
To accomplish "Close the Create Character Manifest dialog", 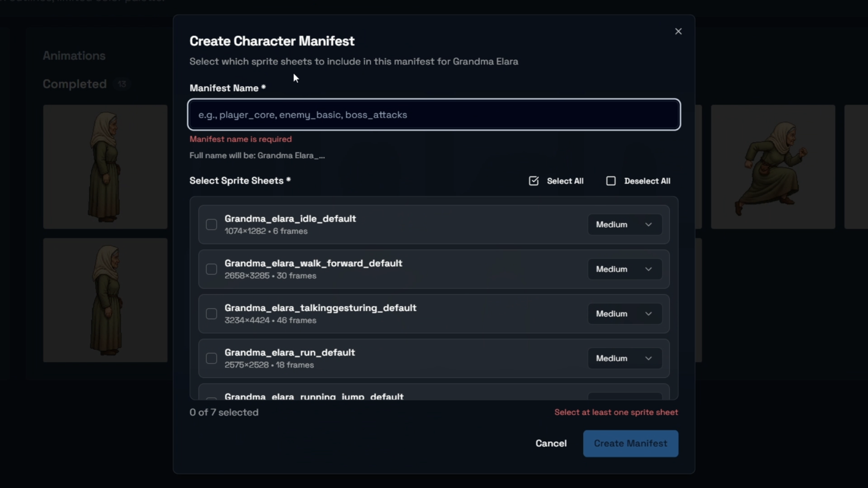I will click(x=678, y=32).
